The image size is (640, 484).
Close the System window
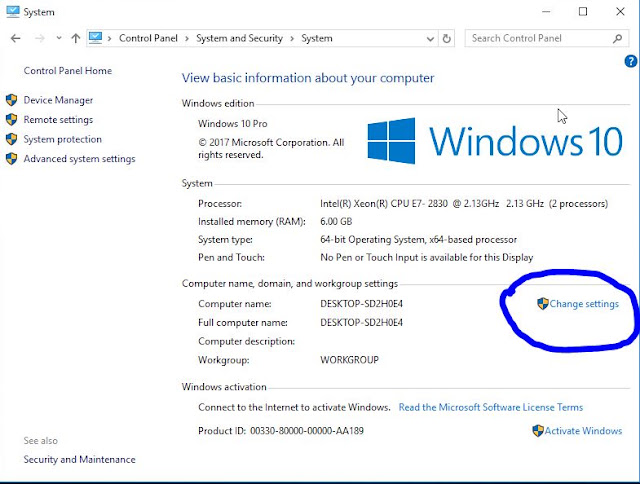(620, 11)
